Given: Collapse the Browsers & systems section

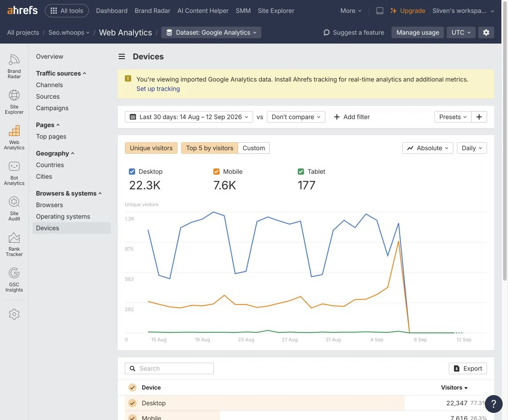Looking at the screenshot, I should [69, 193].
